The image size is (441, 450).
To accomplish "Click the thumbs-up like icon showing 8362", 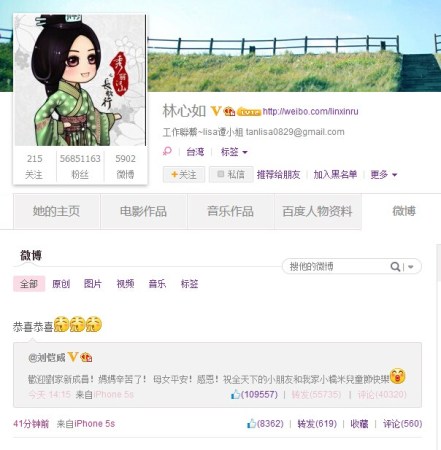I will point(251,424).
